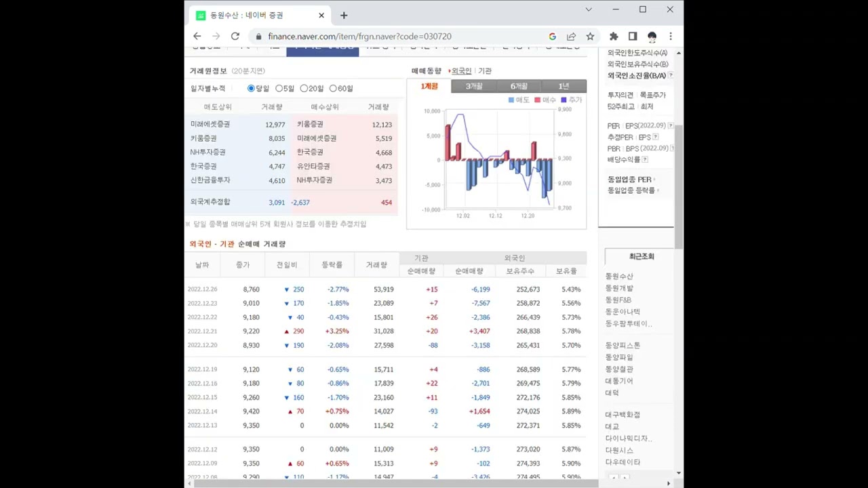Open the Chrome extensions puzzle icon

(x=614, y=37)
